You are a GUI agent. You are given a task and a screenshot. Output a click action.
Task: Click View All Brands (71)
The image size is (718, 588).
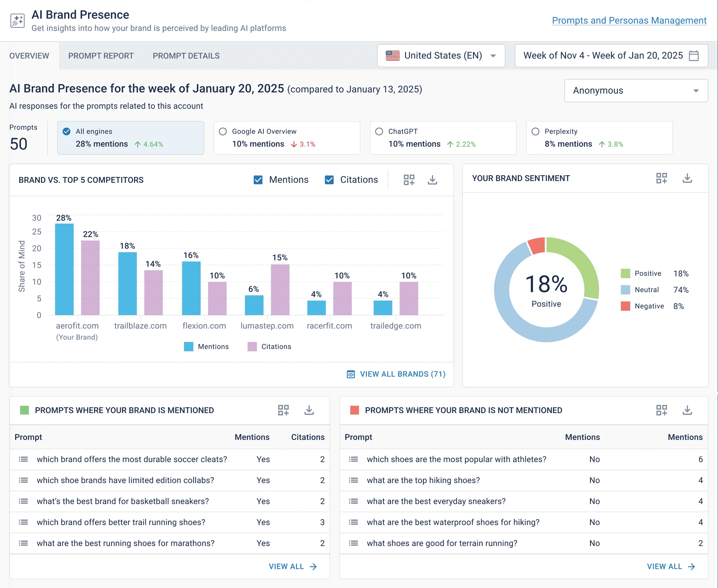click(x=403, y=374)
